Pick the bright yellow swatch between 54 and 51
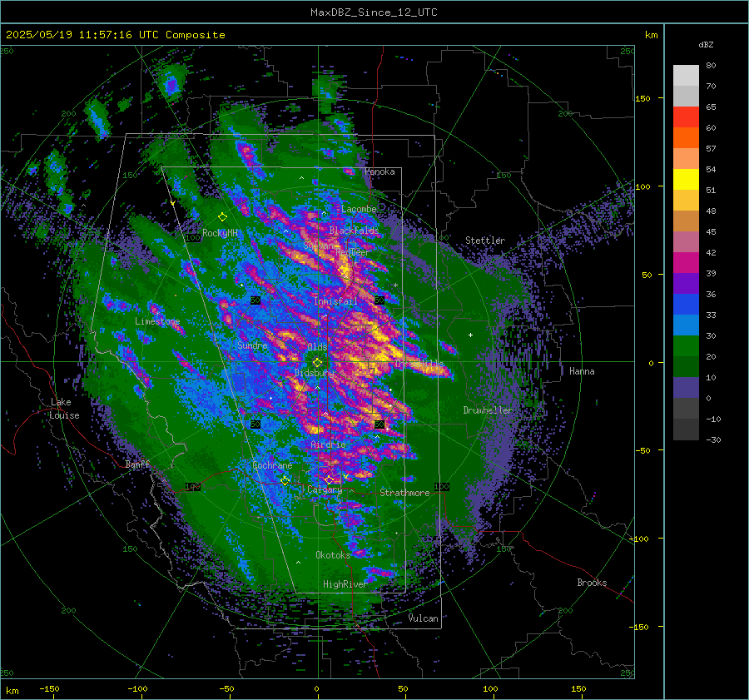This screenshot has height=700, width=749. point(686,180)
